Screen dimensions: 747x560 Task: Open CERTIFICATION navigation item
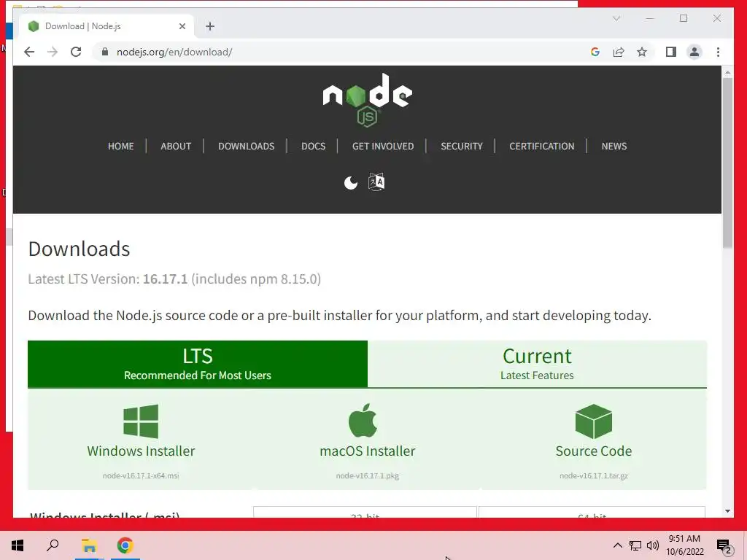(542, 146)
